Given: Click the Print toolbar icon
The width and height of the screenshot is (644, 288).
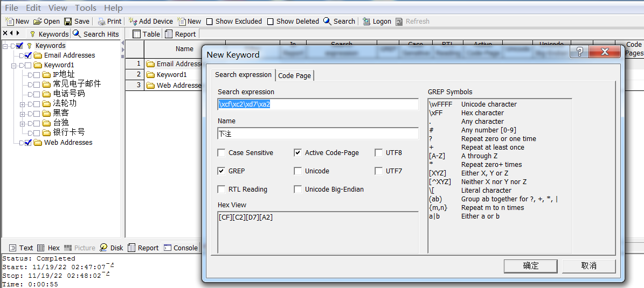Looking at the screenshot, I should coord(101,22).
